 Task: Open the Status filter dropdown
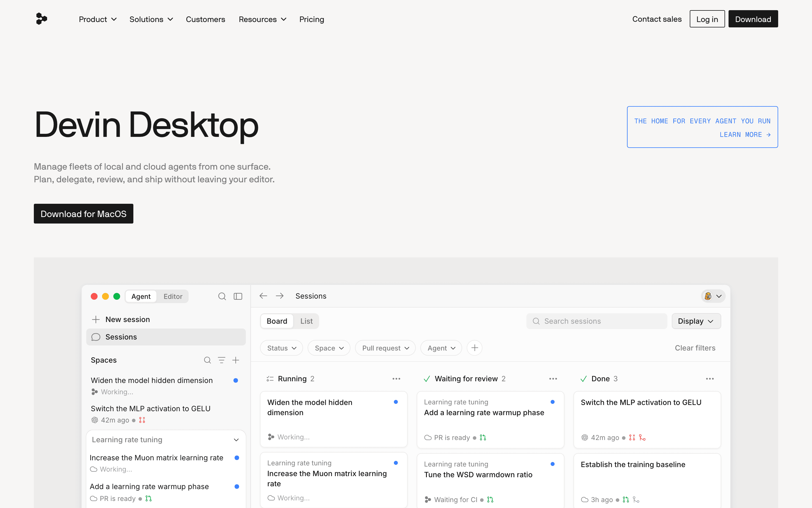coord(281,348)
